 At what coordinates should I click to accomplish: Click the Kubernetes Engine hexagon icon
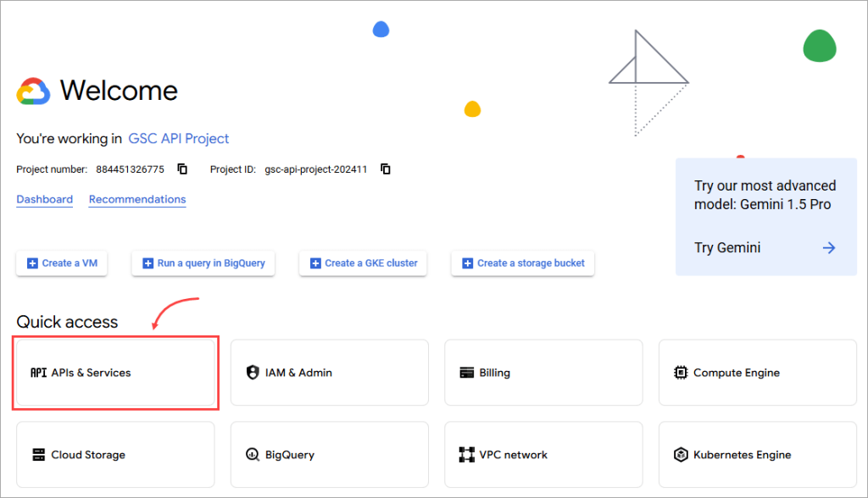[x=681, y=455]
